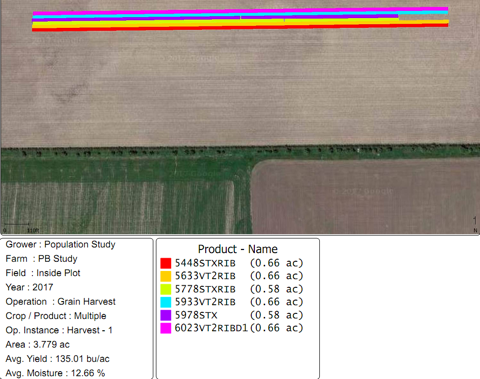Click the red harvest strip on map

240,28
